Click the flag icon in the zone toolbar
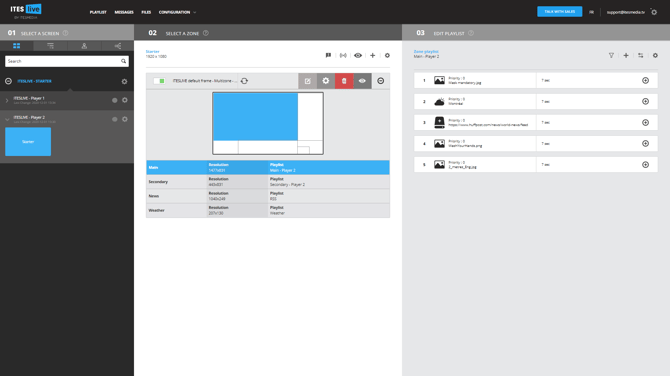 pyautogui.click(x=328, y=55)
